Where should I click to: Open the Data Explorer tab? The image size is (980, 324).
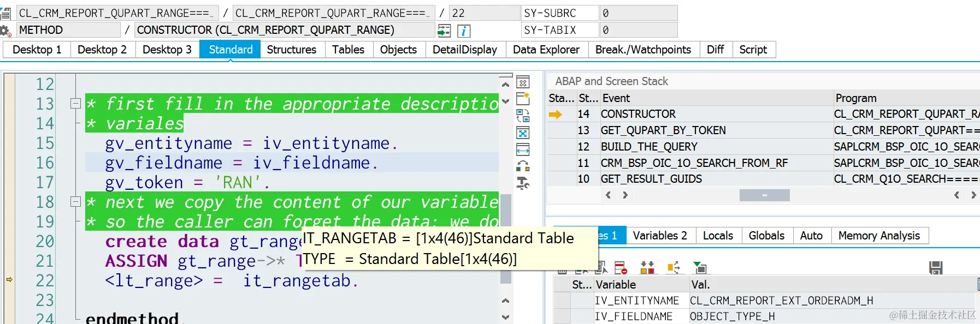(546, 50)
